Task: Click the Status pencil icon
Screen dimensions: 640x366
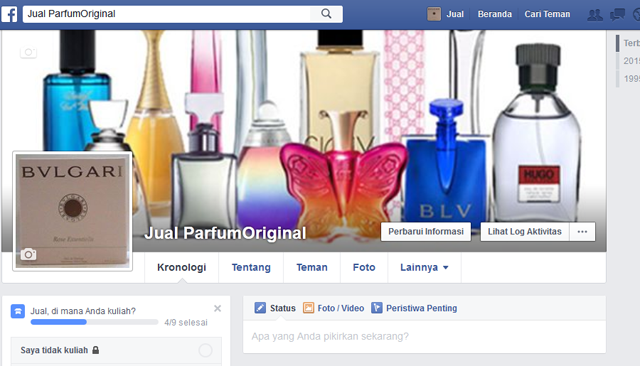Action: 260,308
